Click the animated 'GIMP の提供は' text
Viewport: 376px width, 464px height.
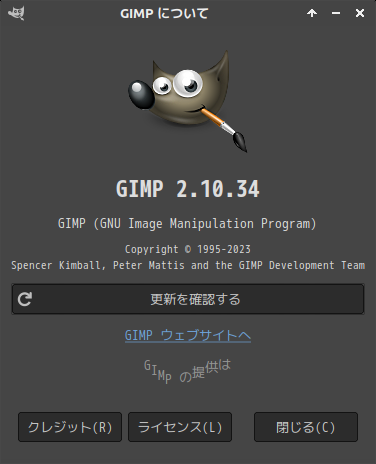[x=187, y=371]
